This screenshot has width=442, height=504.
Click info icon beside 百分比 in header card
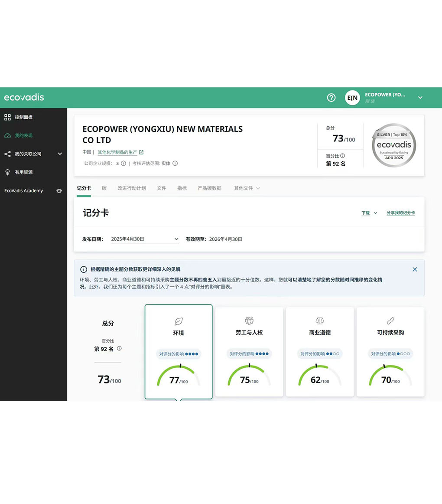(343, 156)
